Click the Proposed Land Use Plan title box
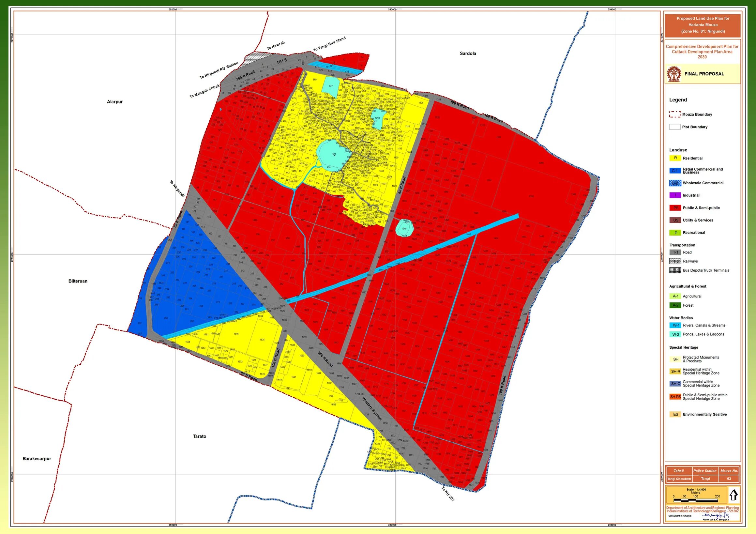Viewport: 756px width, 534px height. (703, 25)
